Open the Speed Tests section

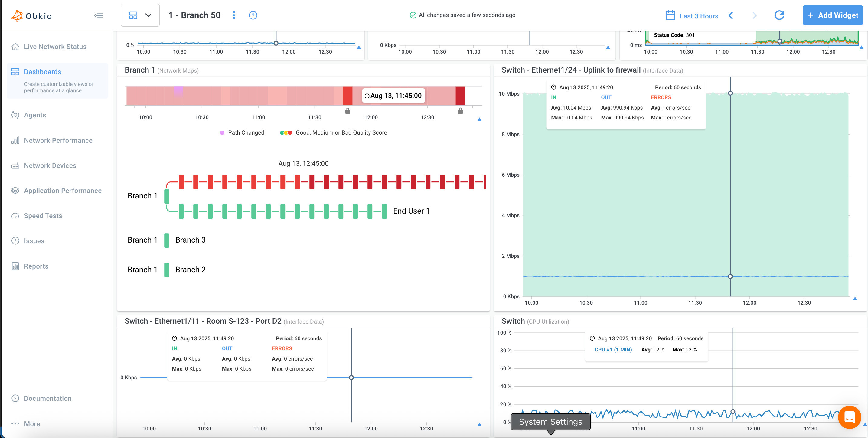click(43, 216)
